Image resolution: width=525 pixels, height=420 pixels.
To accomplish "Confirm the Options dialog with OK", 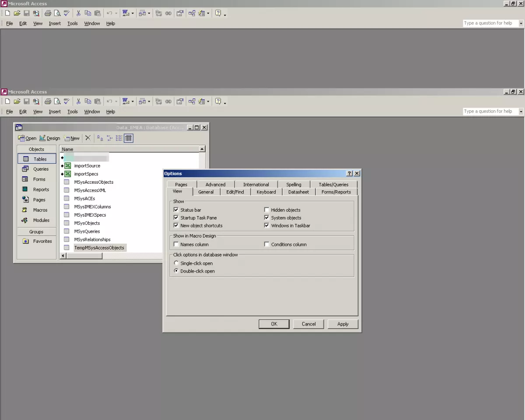I will point(274,324).
